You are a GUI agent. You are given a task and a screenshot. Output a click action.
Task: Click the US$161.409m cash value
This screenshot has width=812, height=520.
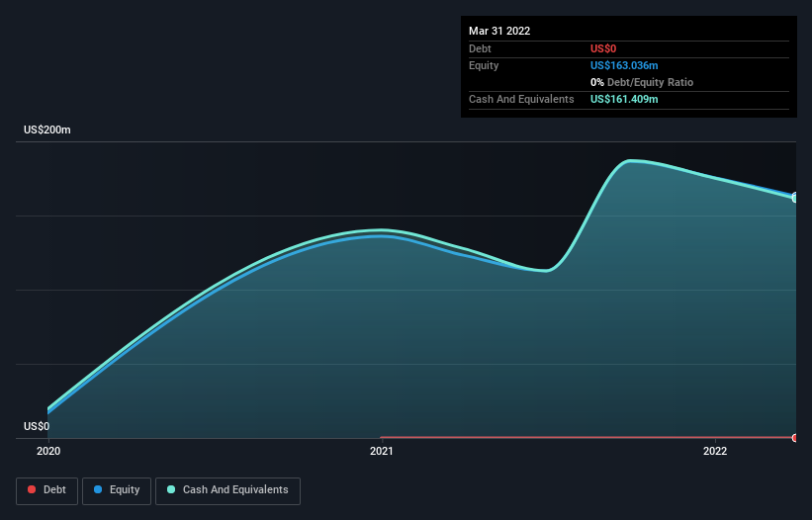coord(624,99)
